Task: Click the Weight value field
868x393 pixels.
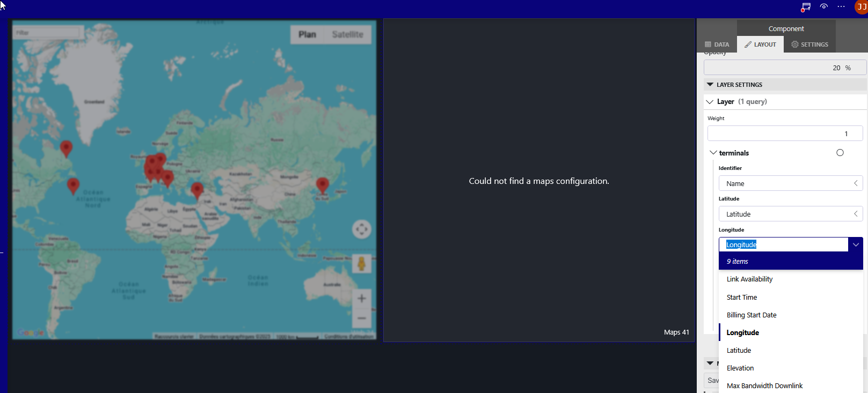Action: coord(785,134)
